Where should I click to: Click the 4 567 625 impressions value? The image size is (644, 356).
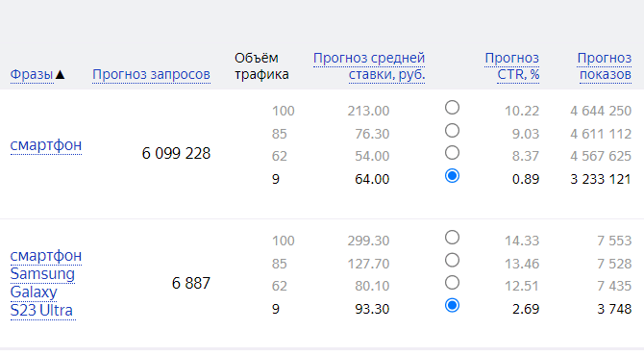click(x=601, y=156)
